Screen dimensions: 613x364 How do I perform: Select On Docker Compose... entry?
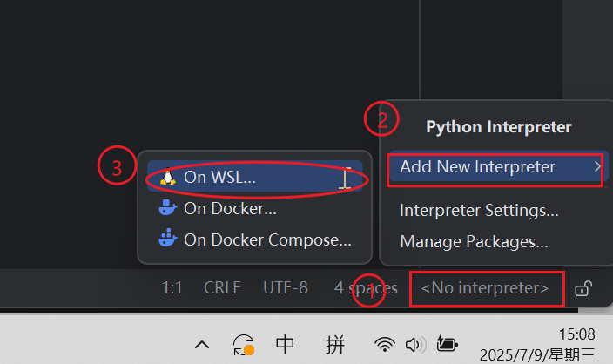(x=267, y=239)
